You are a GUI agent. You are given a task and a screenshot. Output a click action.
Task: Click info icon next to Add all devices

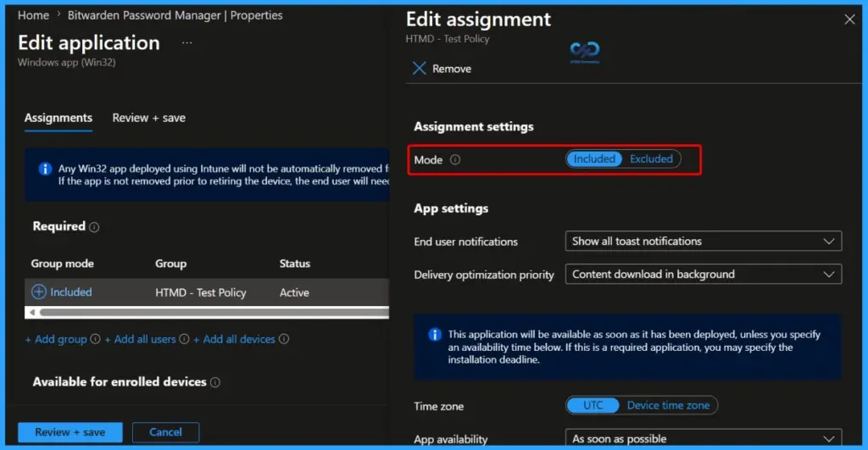tap(284, 339)
